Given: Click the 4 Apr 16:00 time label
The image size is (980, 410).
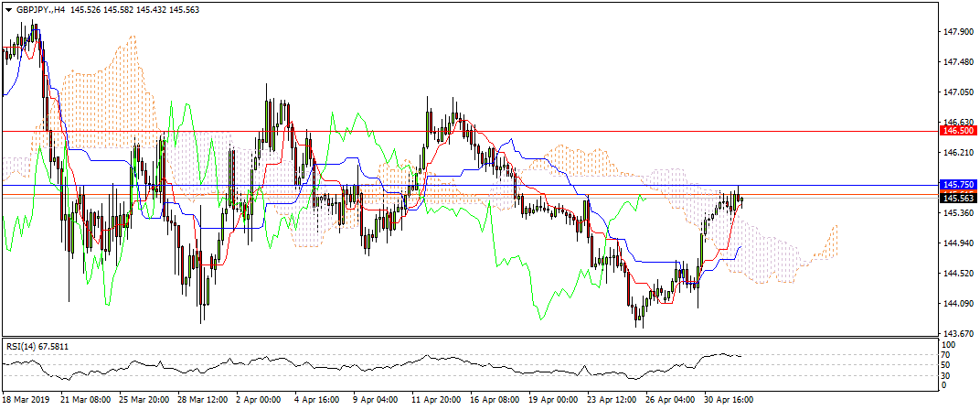Looking at the screenshot, I should pyautogui.click(x=318, y=399).
